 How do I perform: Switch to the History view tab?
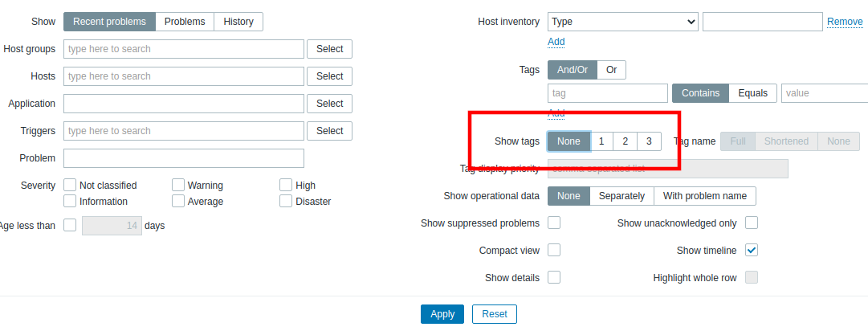click(x=238, y=22)
